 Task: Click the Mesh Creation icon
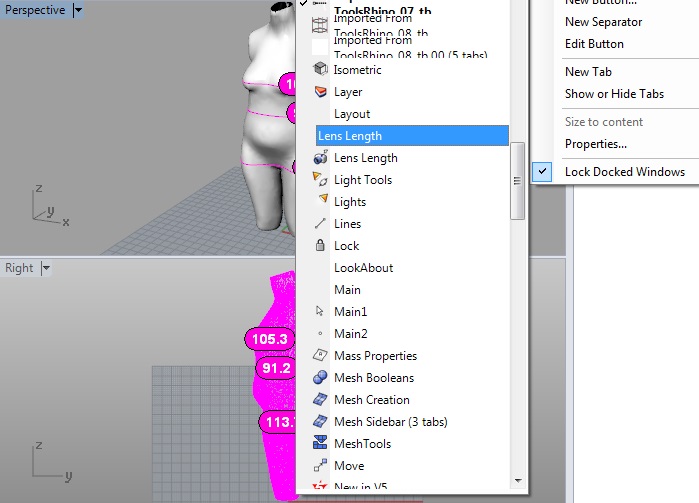(x=320, y=399)
